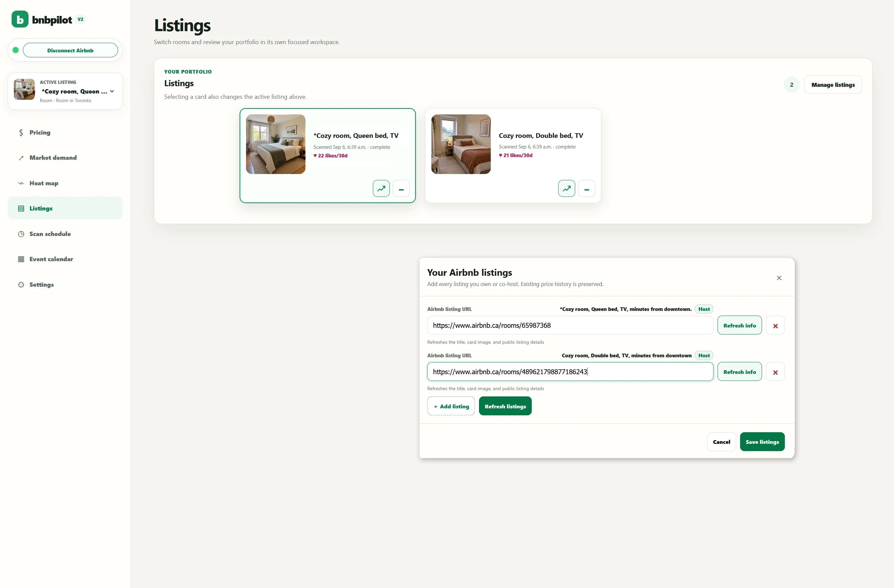Click "21 likes/30d" on Double bed card
Viewport: 894px width, 588px height.
[x=516, y=155]
